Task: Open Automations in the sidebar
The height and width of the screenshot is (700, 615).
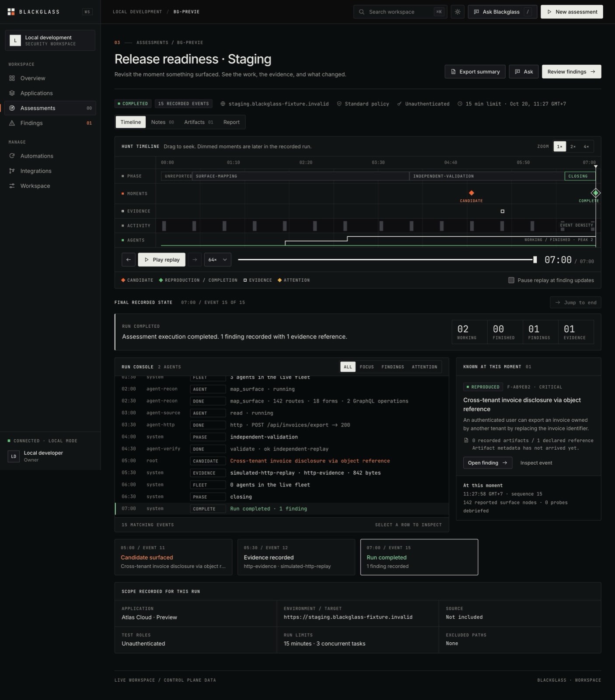Action: tap(50, 156)
